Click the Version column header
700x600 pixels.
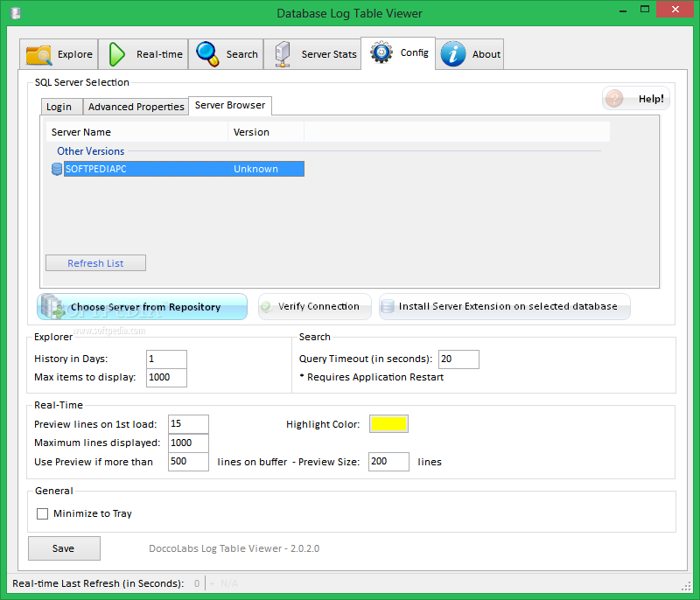[x=266, y=132]
